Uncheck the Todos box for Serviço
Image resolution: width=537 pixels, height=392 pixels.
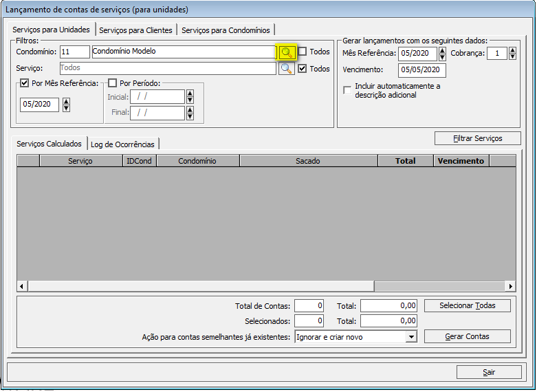coord(303,69)
